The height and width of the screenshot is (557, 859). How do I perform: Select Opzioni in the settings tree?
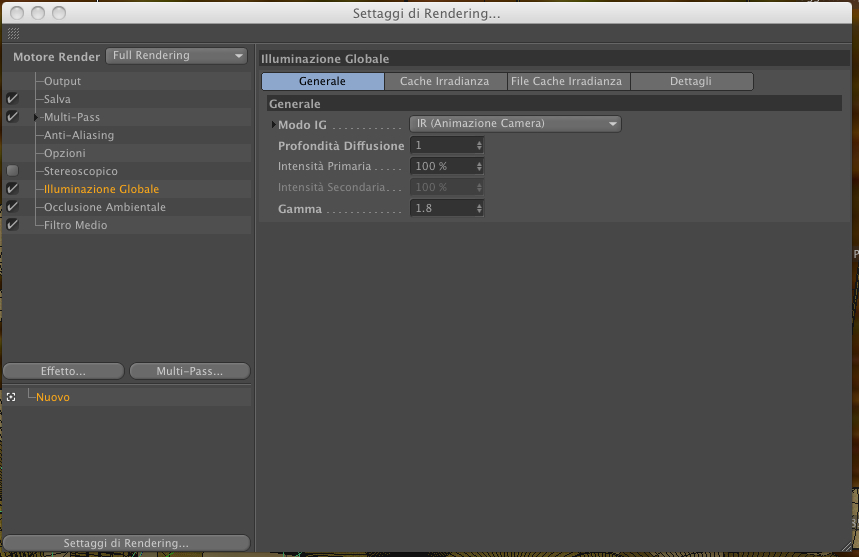click(x=65, y=153)
